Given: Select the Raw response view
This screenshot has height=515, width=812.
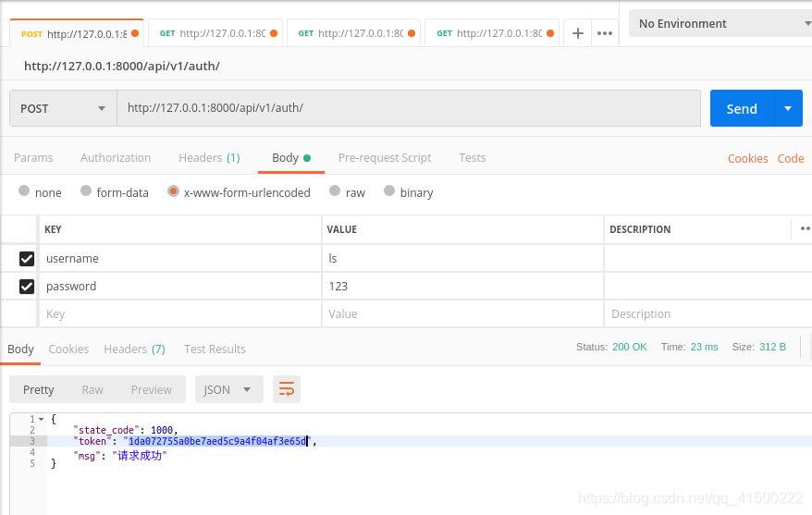Looking at the screenshot, I should (92, 390).
